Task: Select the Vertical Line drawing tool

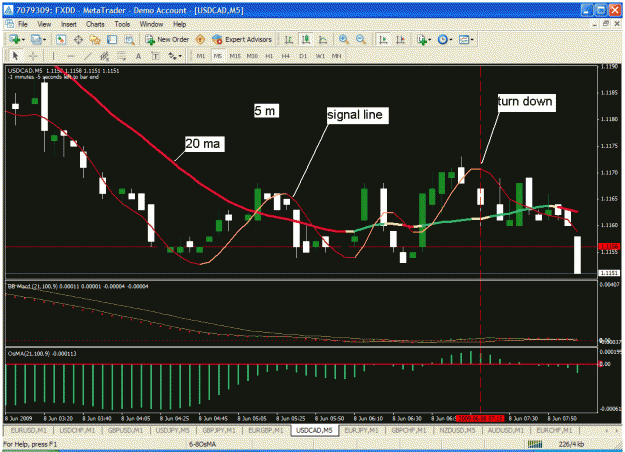Action: [53, 56]
